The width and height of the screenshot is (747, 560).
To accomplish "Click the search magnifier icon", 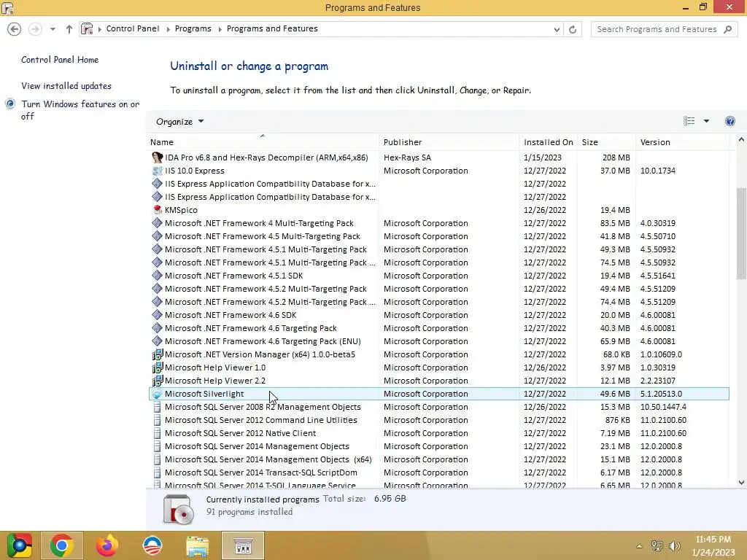I will [x=727, y=29].
